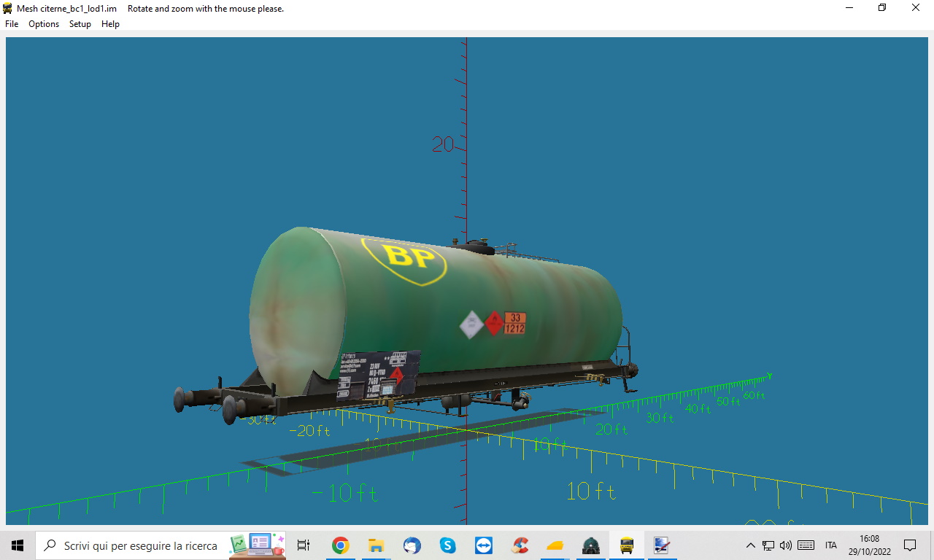
Task: Open CCleaner from the taskbar
Action: pyautogui.click(x=520, y=545)
